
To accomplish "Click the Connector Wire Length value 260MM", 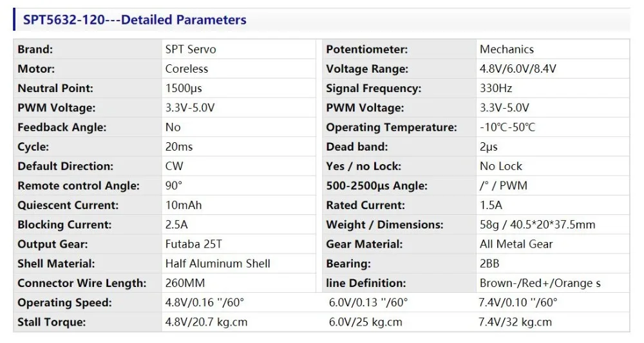I will [185, 283].
